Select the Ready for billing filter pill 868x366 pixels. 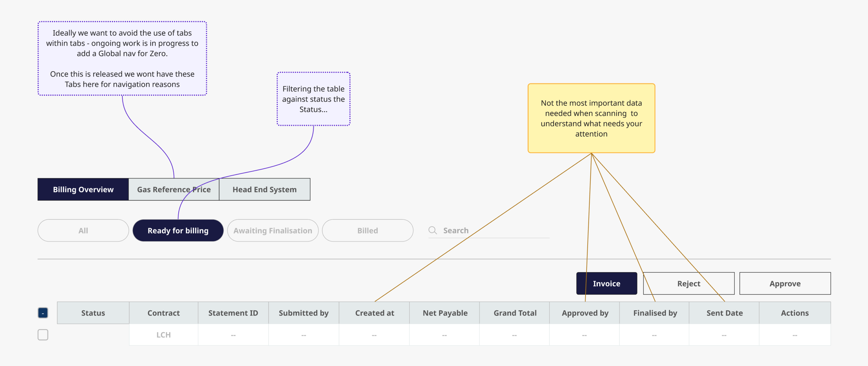(178, 230)
